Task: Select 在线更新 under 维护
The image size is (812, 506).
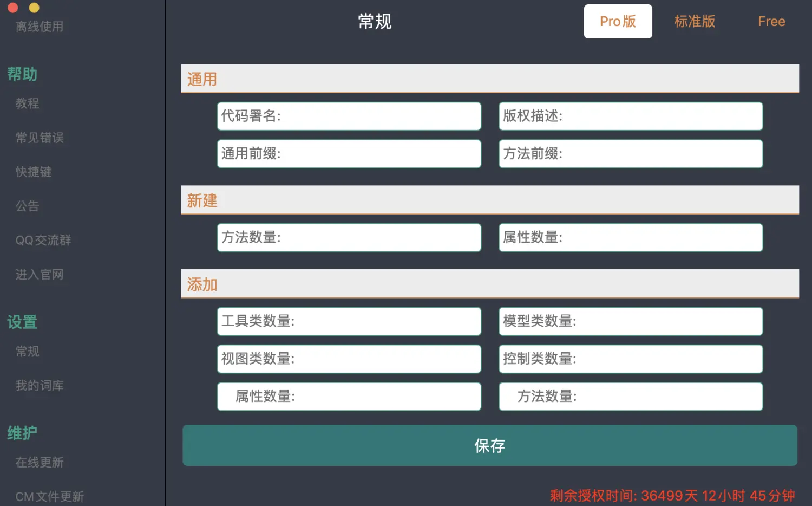Action: [40, 463]
